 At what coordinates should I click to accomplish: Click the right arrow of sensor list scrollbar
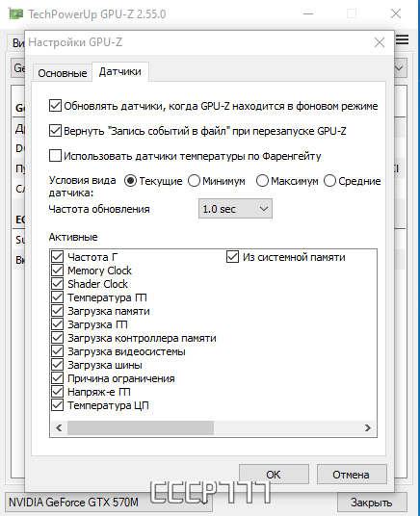(368, 427)
